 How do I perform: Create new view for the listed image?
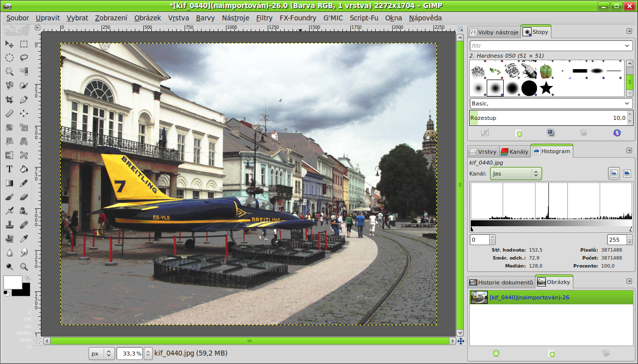click(x=551, y=353)
